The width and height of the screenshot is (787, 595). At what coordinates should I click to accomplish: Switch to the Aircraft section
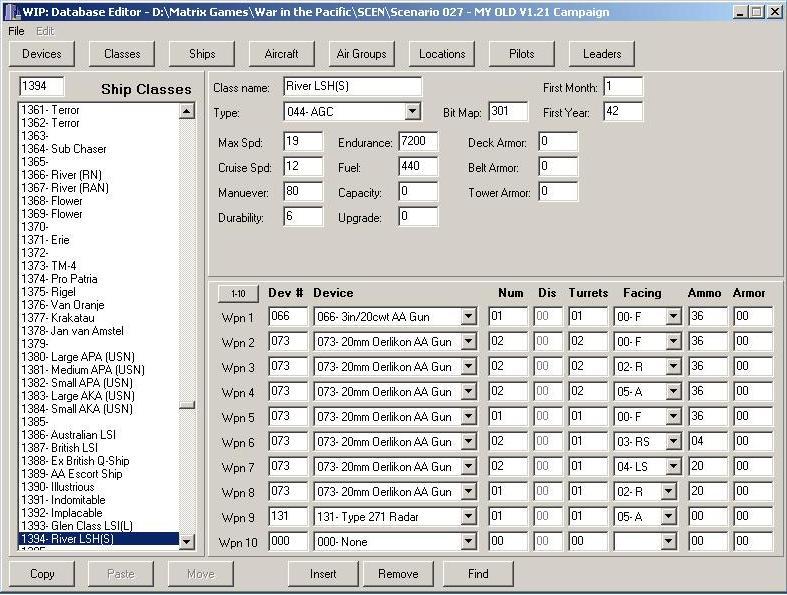[281, 54]
